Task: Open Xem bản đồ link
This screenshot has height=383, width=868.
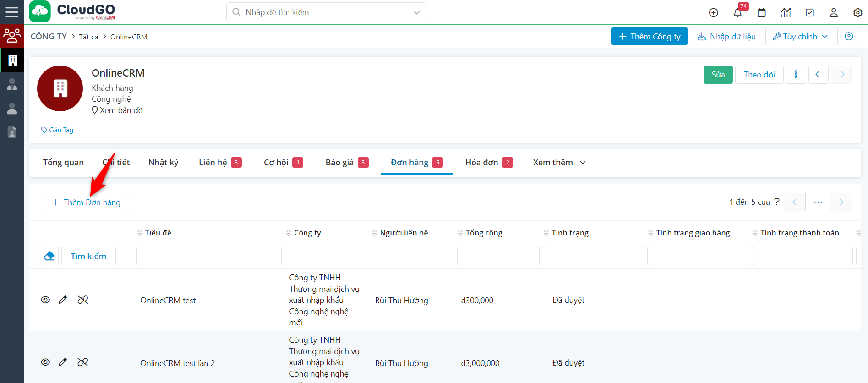Action: 117,110
